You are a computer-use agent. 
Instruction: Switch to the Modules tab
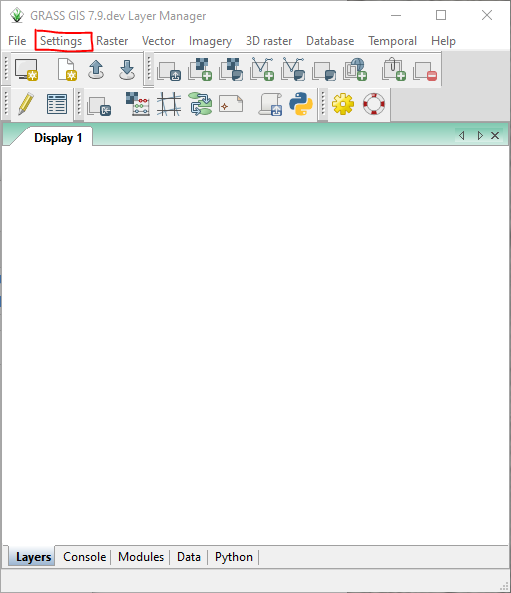click(141, 557)
